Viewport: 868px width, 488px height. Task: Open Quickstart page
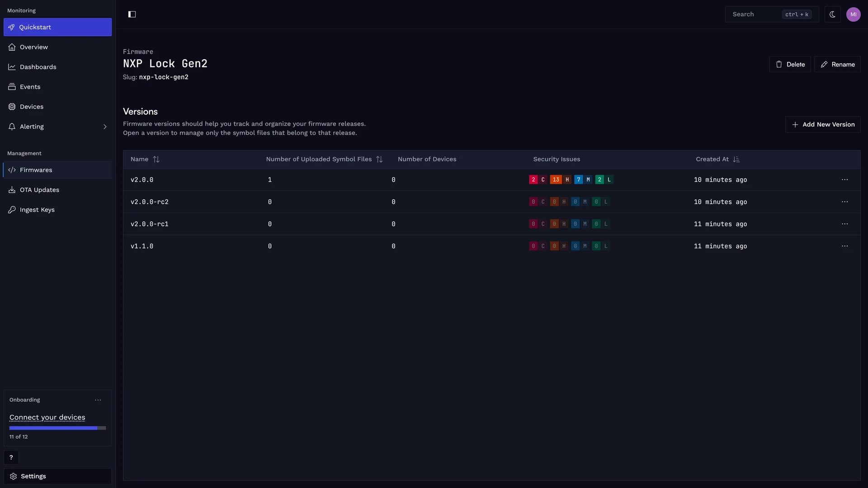click(57, 27)
